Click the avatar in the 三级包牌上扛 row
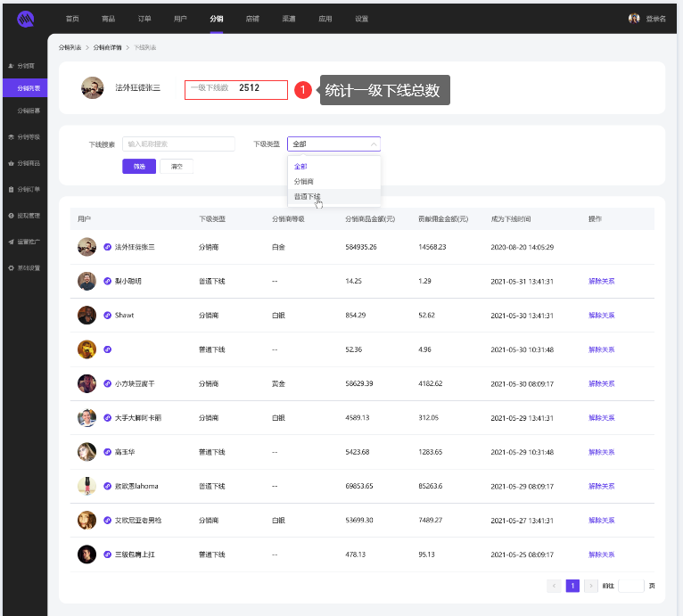Viewport: 683px width, 616px height. pyautogui.click(x=86, y=554)
